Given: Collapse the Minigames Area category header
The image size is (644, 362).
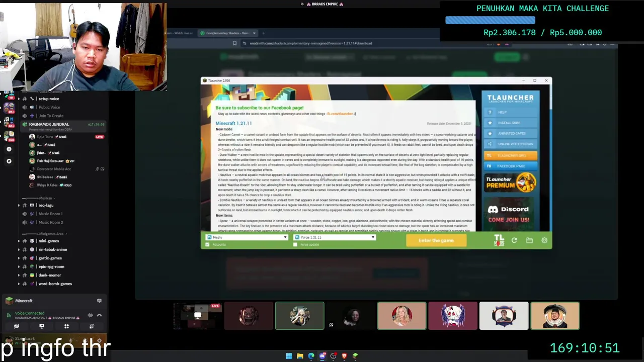Looking at the screenshot, I should pyautogui.click(x=46, y=234).
